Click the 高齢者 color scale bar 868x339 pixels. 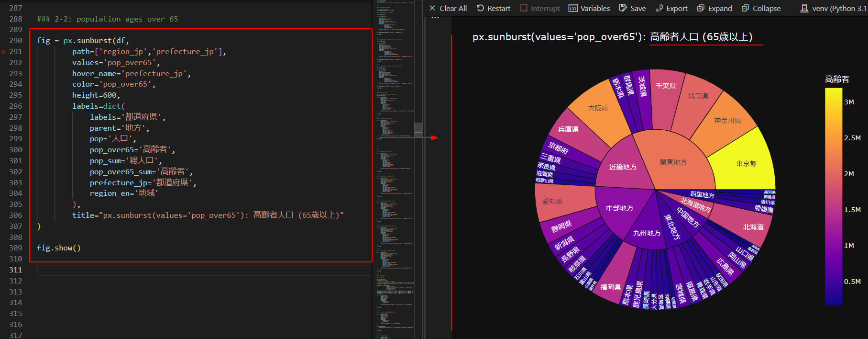[834, 196]
